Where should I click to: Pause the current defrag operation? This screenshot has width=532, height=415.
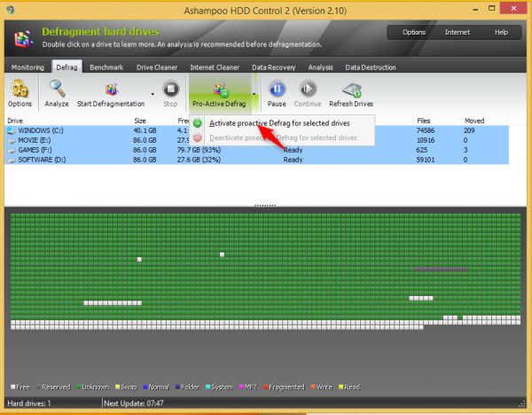point(277,93)
